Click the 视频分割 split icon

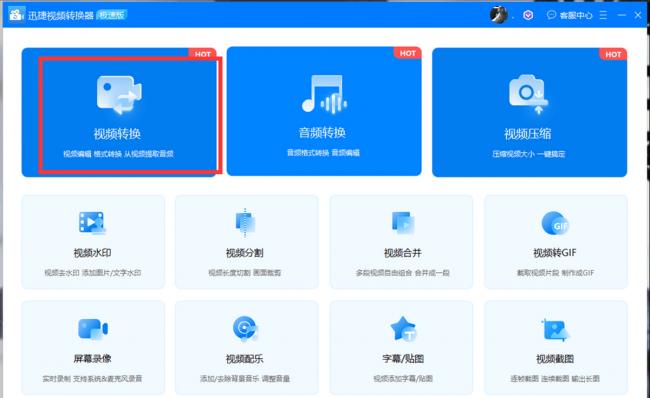point(245,223)
